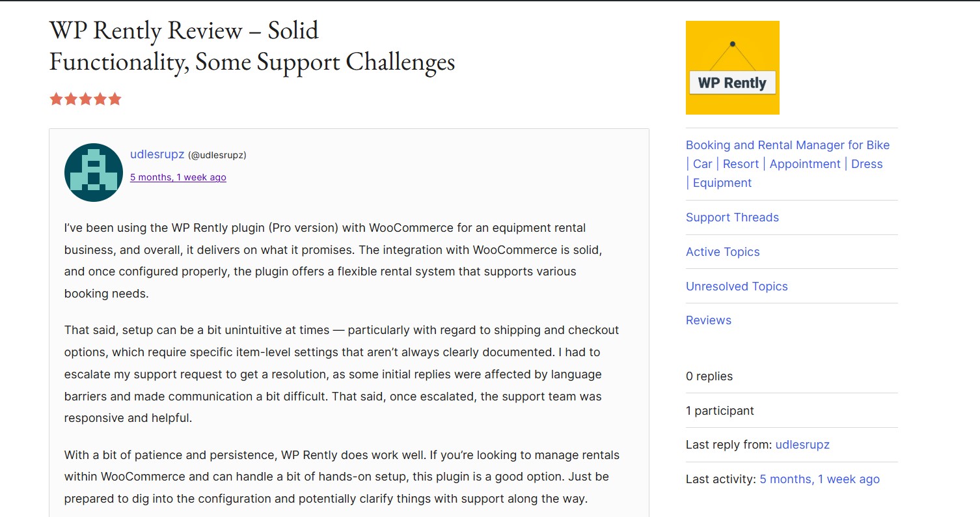980x517 pixels.
Task: Click udlesrupz next to Last reply from
Action: point(802,445)
